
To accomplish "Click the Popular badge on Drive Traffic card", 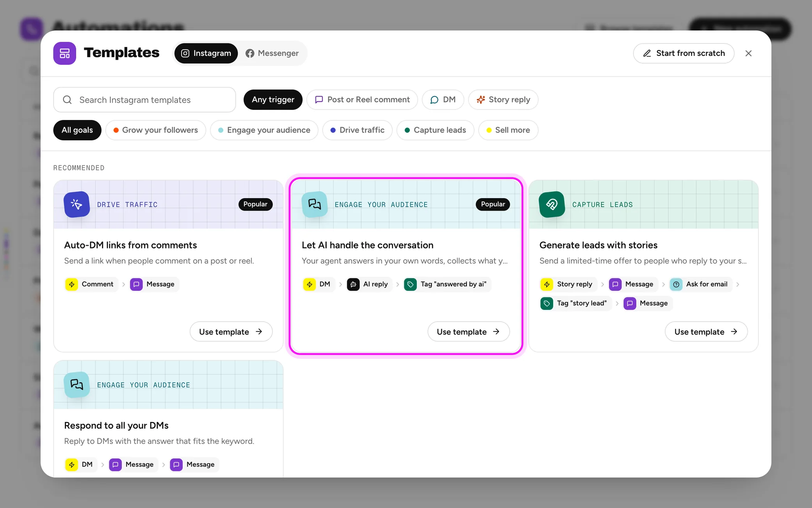I will tap(255, 204).
